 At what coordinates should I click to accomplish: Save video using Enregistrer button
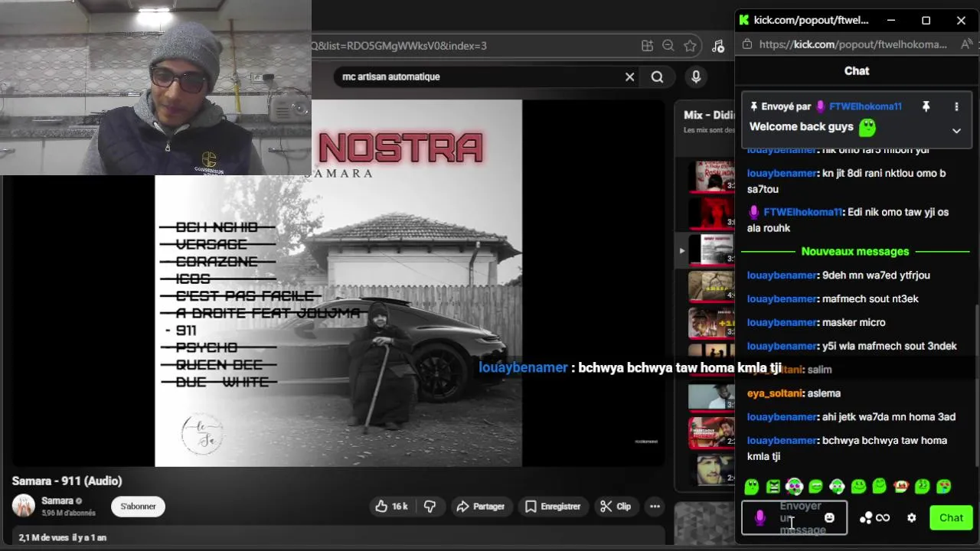point(552,507)
